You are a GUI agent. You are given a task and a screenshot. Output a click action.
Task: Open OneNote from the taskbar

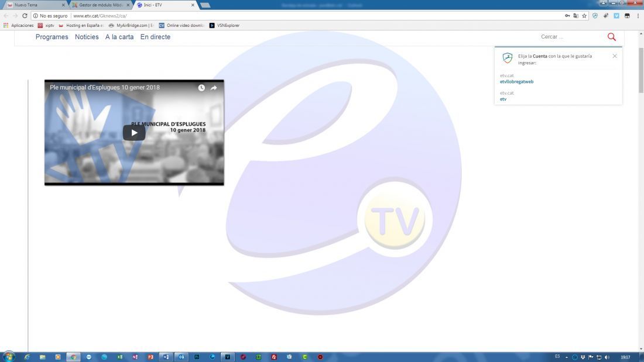point(135,357)
